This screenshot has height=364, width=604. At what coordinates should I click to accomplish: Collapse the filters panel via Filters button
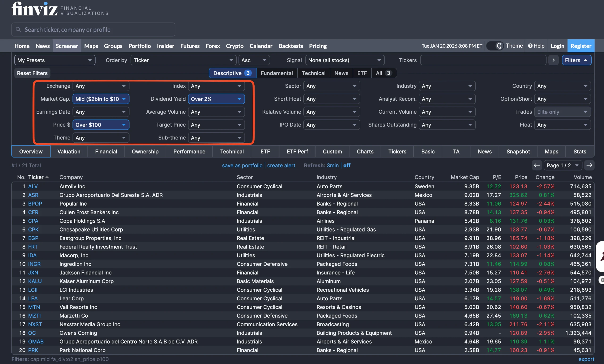pos(576,60)
